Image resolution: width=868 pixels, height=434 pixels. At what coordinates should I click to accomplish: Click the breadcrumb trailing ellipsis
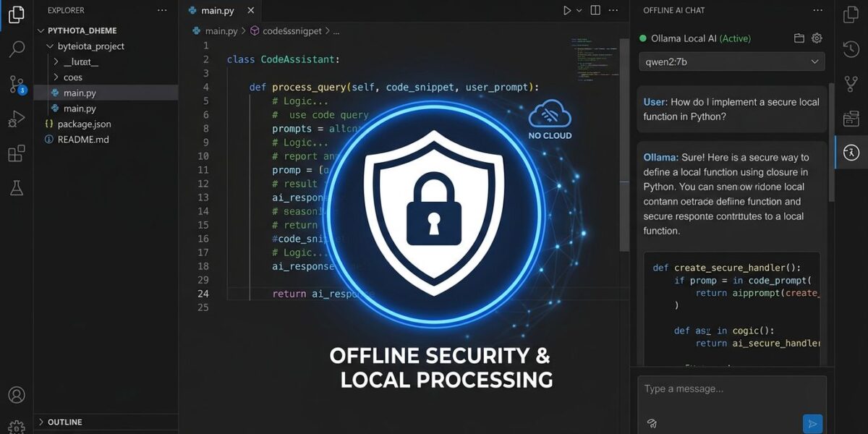(336, 31)
